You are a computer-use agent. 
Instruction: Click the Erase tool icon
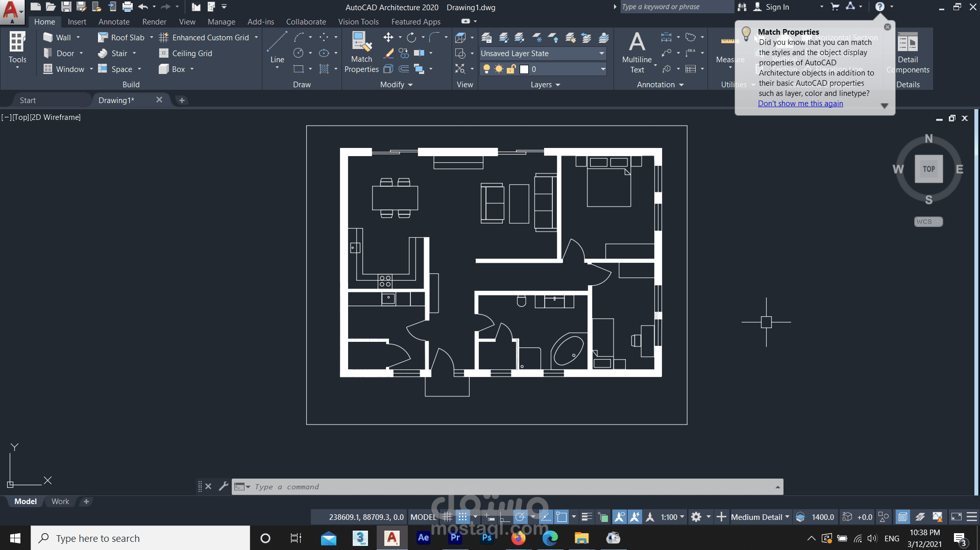coord(388,53)
